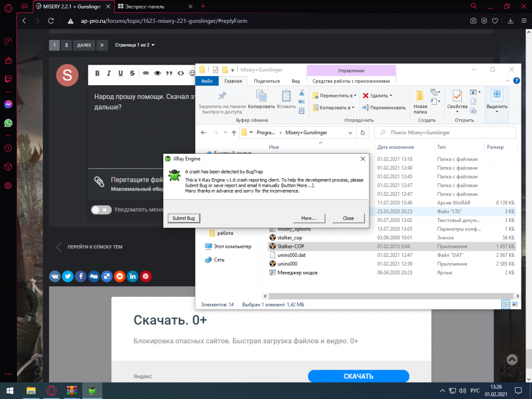Click the code brackets icon in editor
Screen dimensions: 532x399
click(x=181, y=73)
